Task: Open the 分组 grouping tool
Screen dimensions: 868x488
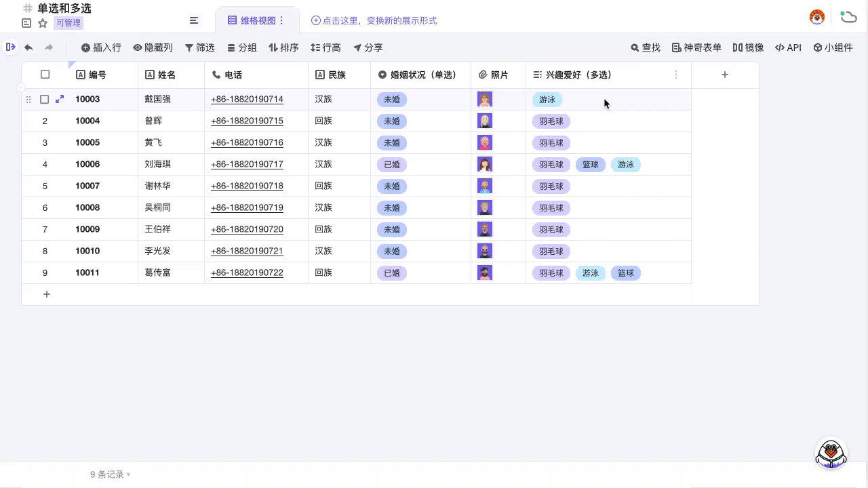Action: [x=241, y=47]
